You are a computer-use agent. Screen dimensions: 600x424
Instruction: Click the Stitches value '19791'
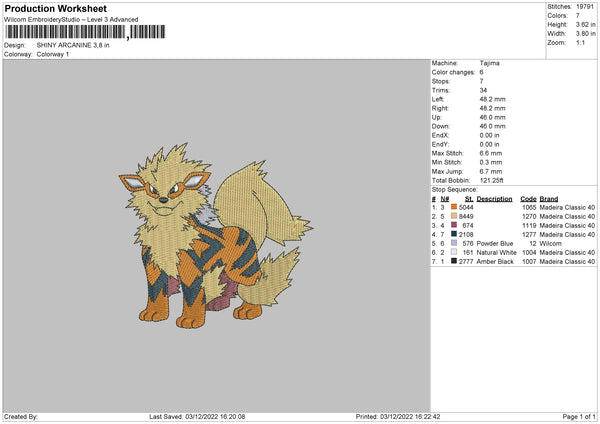click(585, 7)
